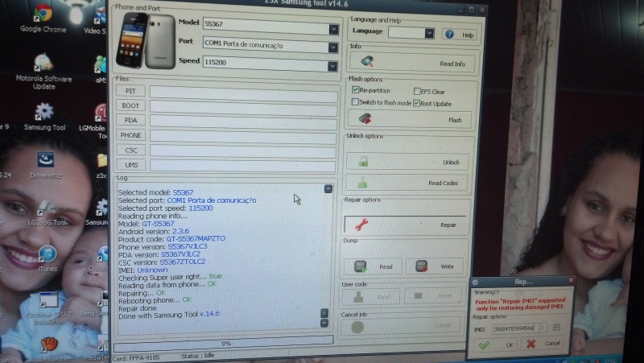Open the aTube Catcher desktop icon
The width and height of the screenshot is (644, 363).
pyautogui.click(x=49, y=349)
